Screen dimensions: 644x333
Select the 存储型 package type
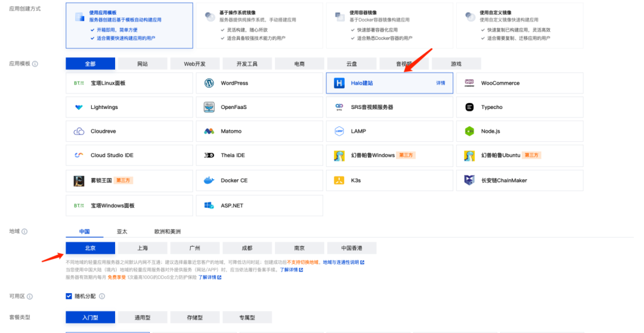pos(194,318)
